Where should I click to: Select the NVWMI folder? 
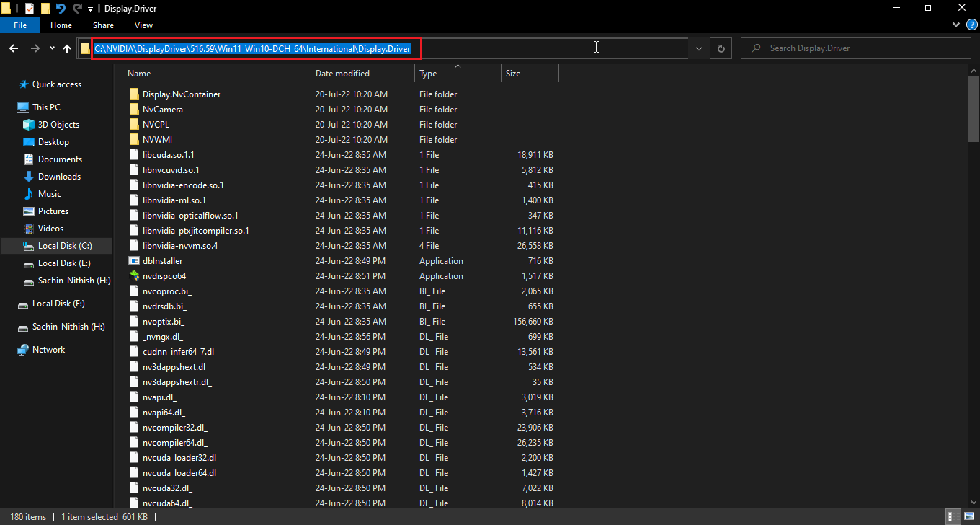[157, 140]
